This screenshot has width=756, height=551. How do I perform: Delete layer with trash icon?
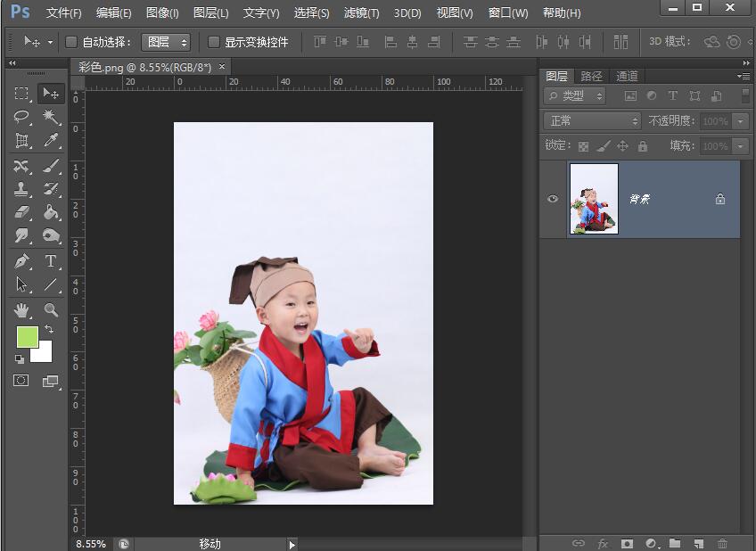pyautogui.click(x=722, y=543)
